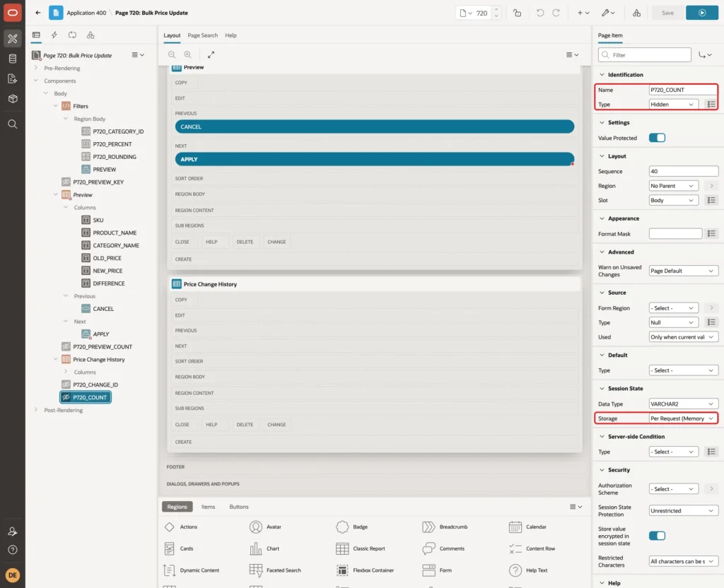Open the Team Development sidebar icon
The height and width of the screenshot is (588, 724).
pos(13,79)
